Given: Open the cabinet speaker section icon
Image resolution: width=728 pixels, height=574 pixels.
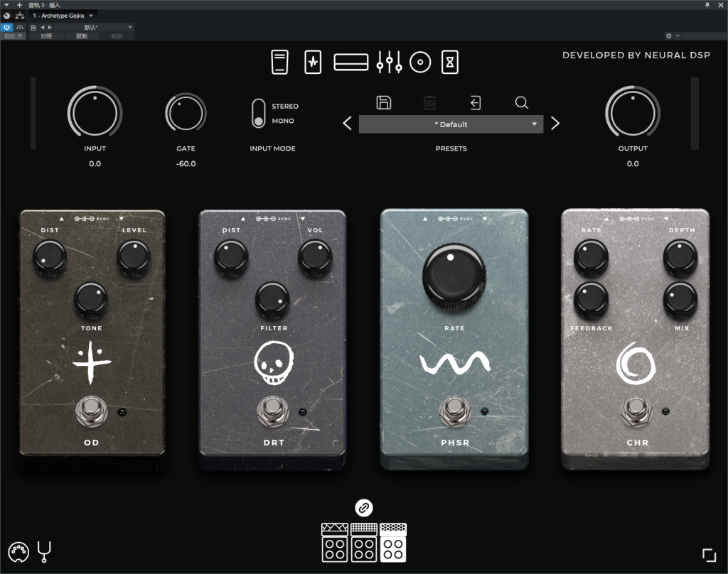Looking at the screenshot, I should click(x=420, y=63).
